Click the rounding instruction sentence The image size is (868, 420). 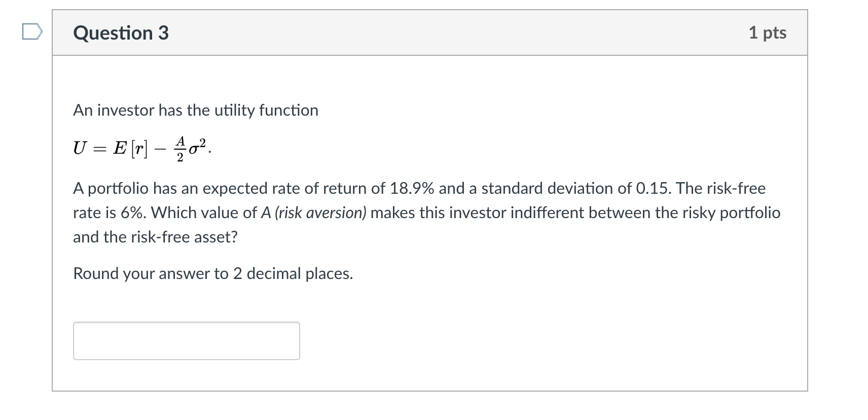pos(213,273)
